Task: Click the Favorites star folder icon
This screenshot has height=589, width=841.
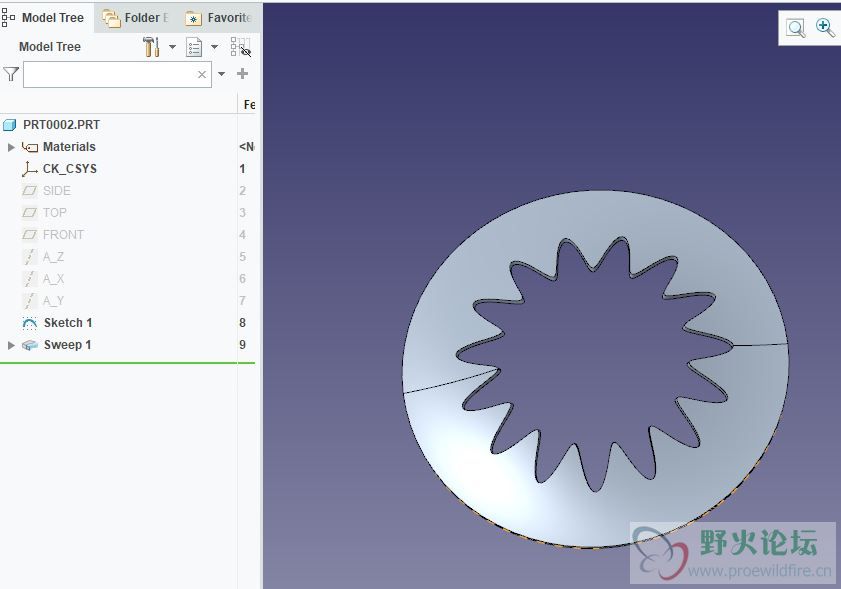Action: click(193, 19)
